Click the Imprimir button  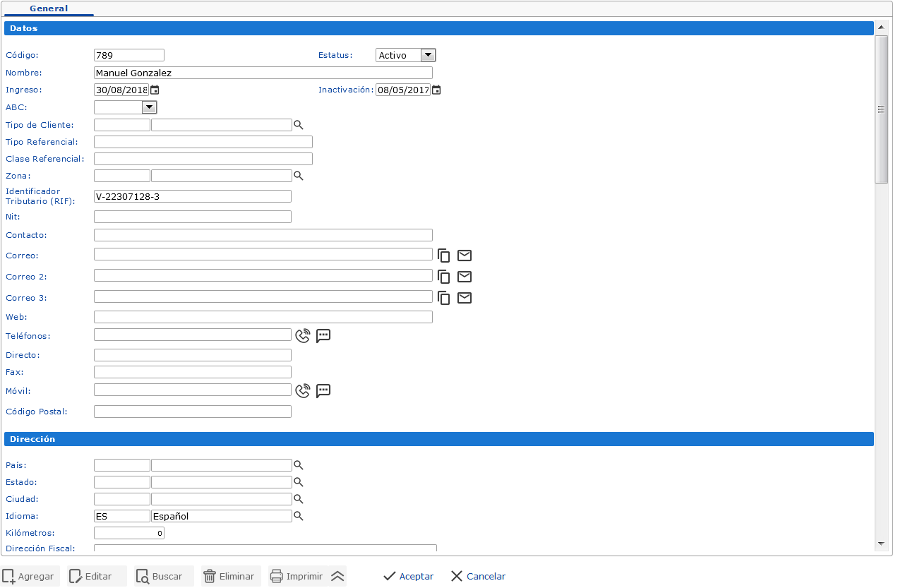(x=297, y=576)
